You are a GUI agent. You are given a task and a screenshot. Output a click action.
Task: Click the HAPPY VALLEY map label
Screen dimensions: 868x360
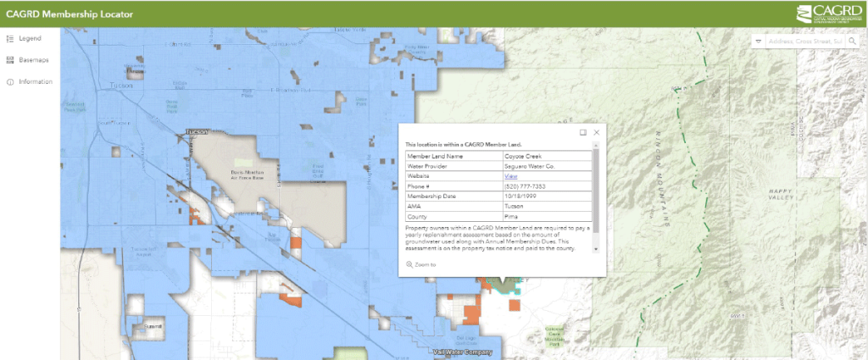[781, 193]
